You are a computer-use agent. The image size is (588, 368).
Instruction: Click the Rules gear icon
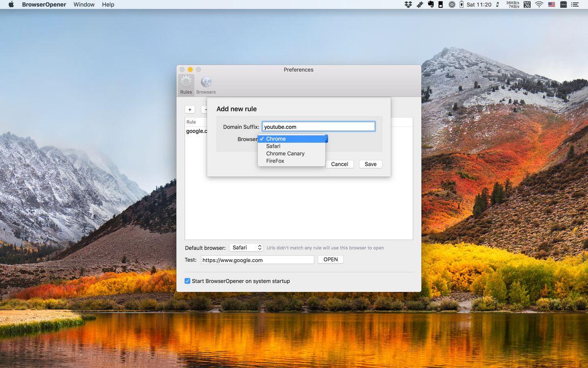tap(186, 82)
